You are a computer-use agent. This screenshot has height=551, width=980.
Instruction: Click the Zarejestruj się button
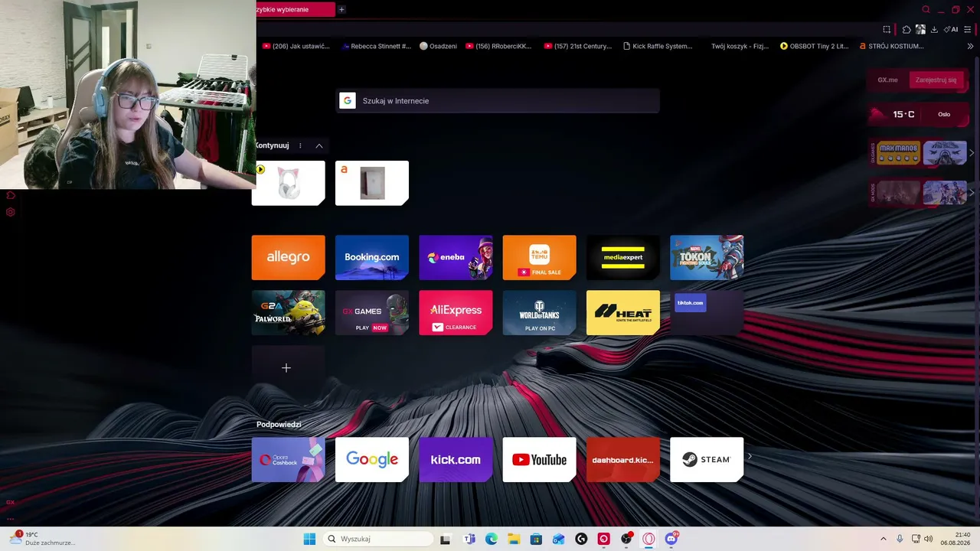[936, 80]
